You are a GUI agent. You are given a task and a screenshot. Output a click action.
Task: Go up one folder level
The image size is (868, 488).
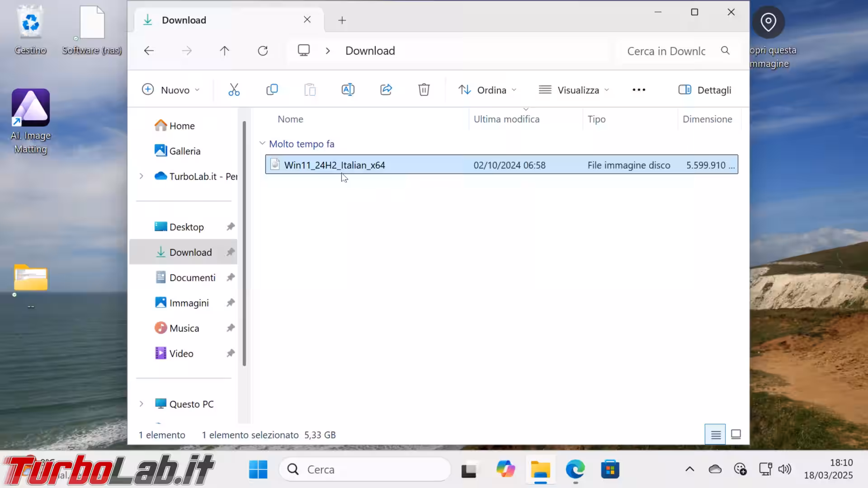click(225, 51)
